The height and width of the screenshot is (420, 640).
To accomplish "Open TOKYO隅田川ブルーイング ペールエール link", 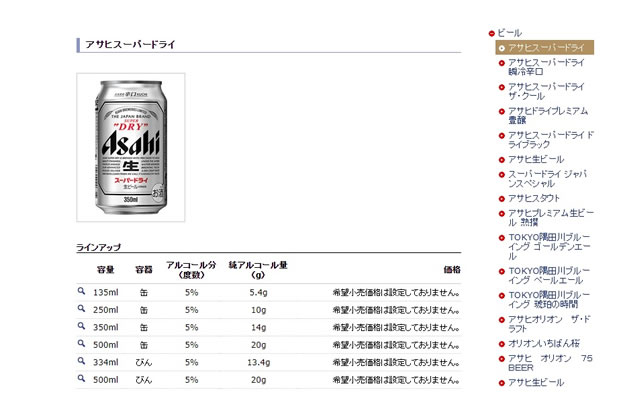I will 549,276.
